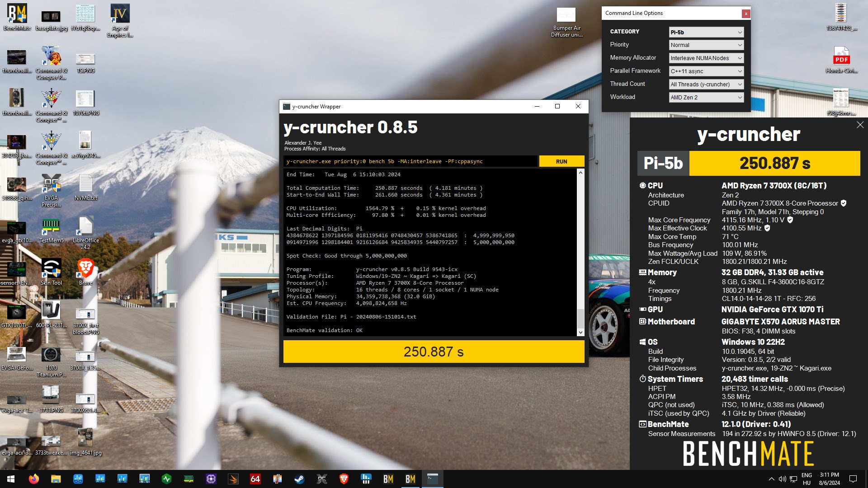Click y-cruncher Wrapper title bar icon
The height and width of the screenshot is (488, 868).
[286, 107]
